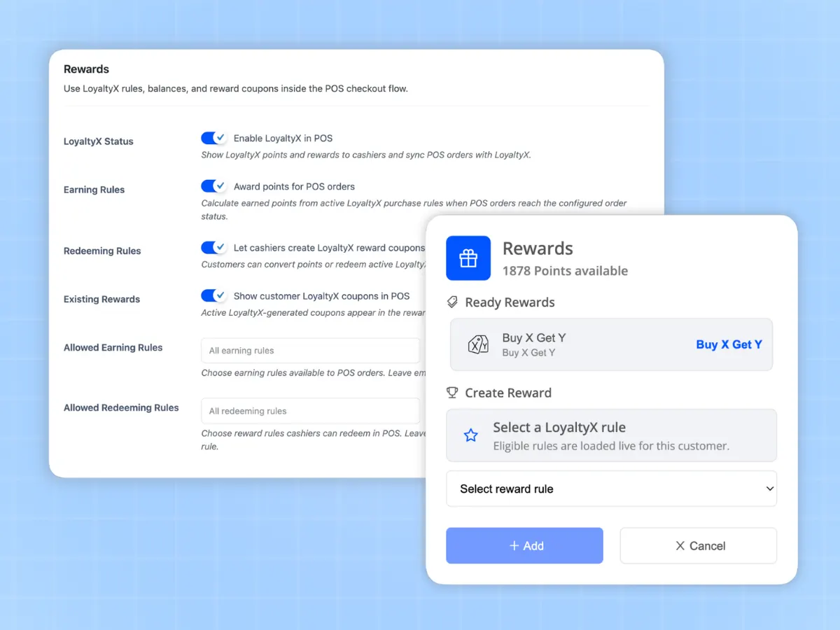Open the All earning rules selector

pos(310,351)
